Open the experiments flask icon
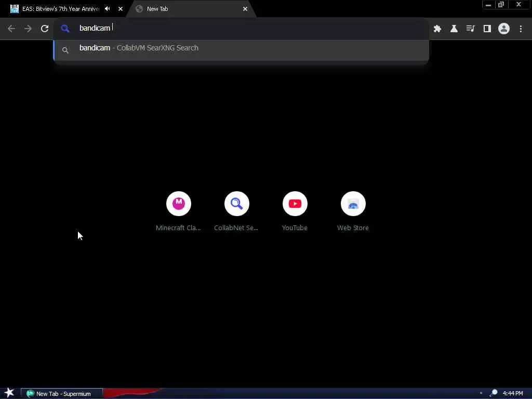 coord(454,29)
